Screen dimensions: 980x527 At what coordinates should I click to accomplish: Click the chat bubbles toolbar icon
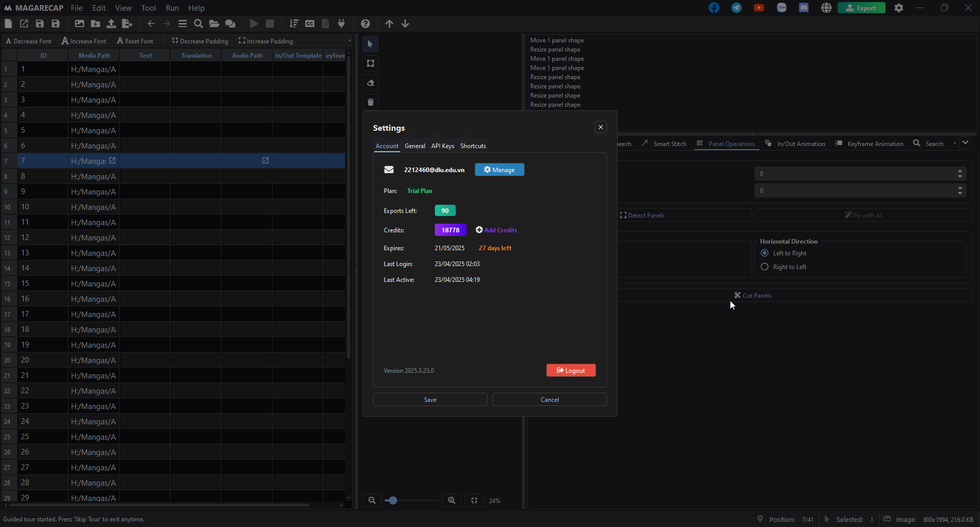(230, 23)
